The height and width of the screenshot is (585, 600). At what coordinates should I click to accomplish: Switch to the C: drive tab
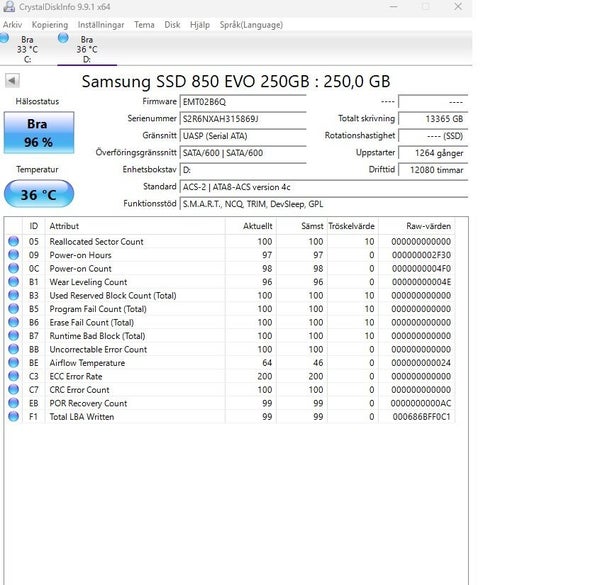click(x=27, y=49)
